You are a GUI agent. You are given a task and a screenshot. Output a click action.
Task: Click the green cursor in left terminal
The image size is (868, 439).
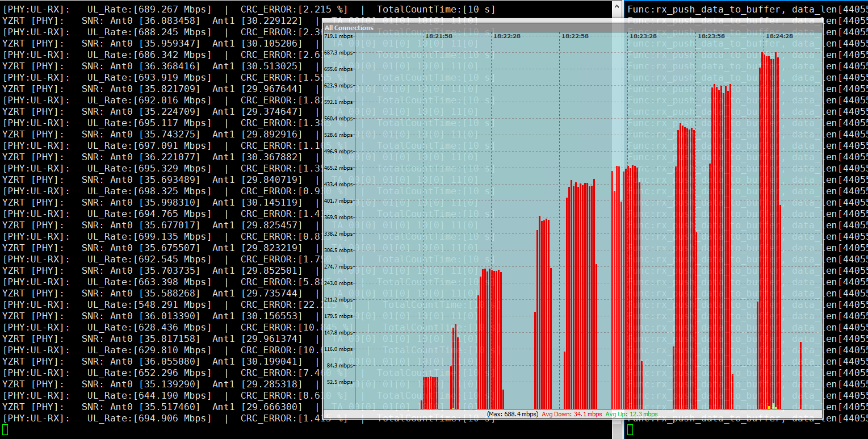tap(5, 429)
